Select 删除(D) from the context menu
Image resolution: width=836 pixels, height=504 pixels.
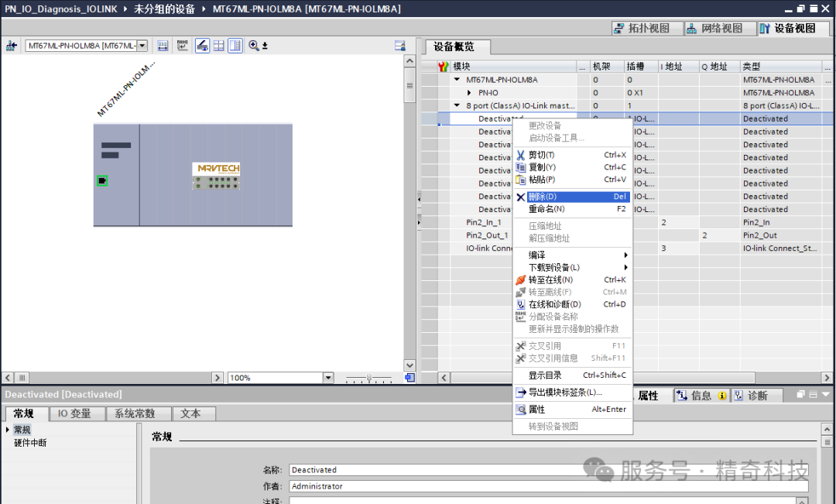[x=543, y=197]
